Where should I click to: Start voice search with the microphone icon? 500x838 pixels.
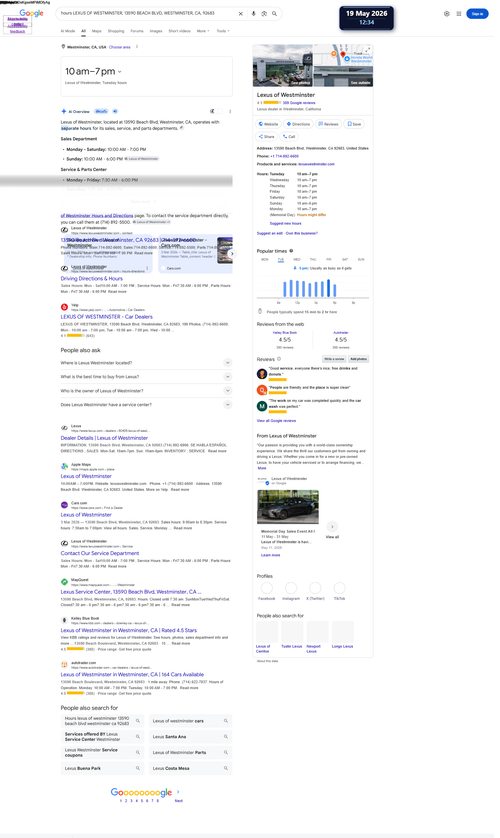(253, 13)
